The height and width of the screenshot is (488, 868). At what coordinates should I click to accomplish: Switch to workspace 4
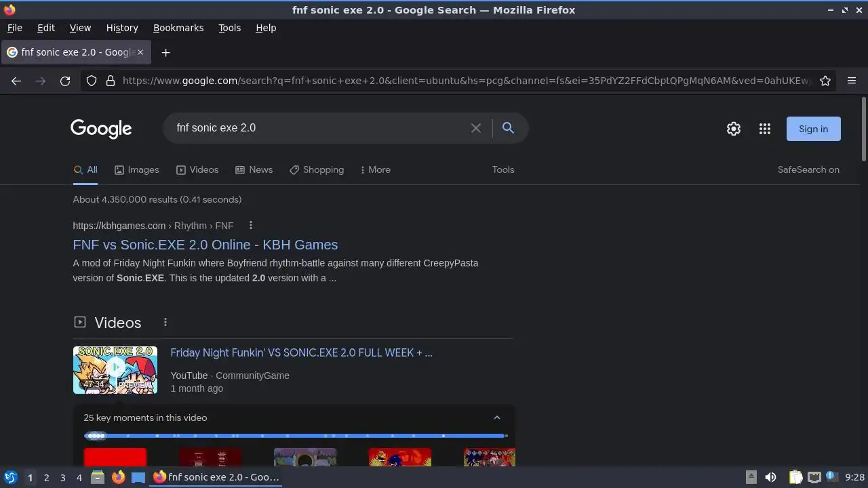(79, 477)
